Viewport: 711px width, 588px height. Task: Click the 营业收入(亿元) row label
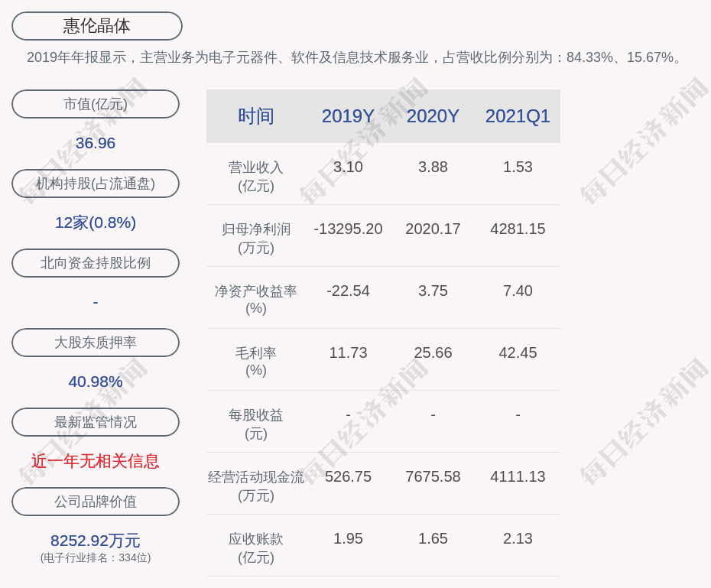point(256,177)
